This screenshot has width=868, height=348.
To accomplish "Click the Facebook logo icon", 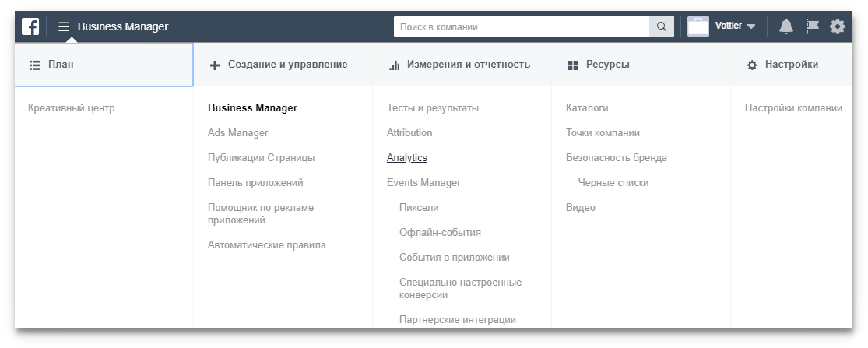I will coord(30,26).
